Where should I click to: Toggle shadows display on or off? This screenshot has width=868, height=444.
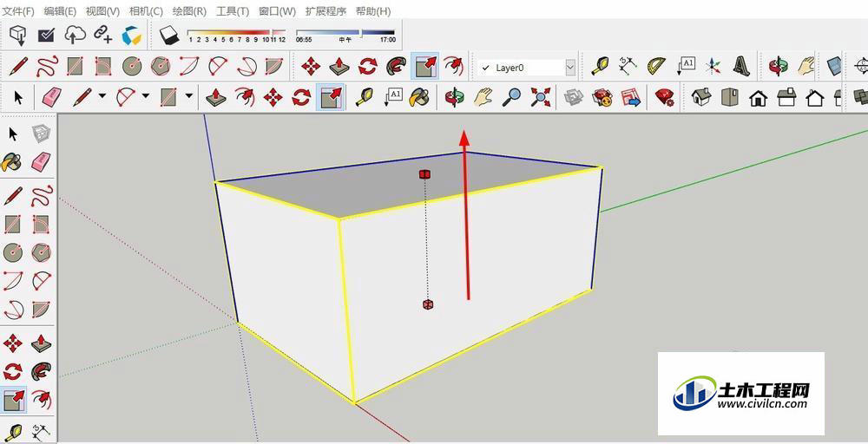(x=169, y=36)
